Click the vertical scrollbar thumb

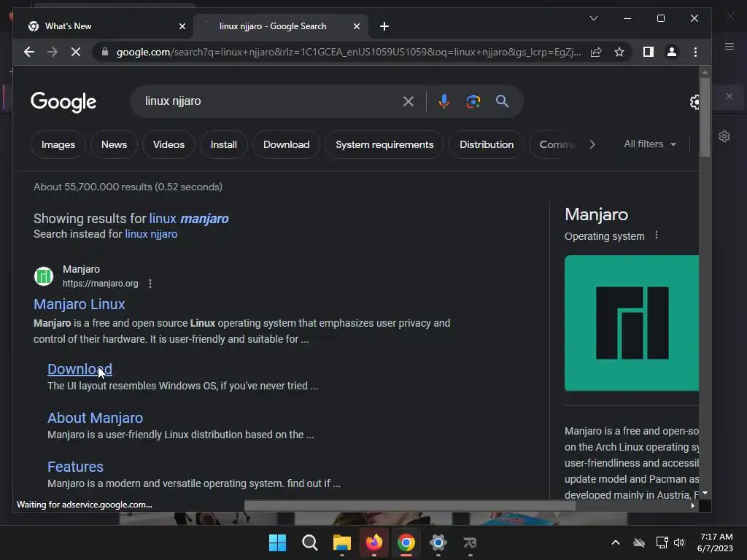[x=705, y=117]
